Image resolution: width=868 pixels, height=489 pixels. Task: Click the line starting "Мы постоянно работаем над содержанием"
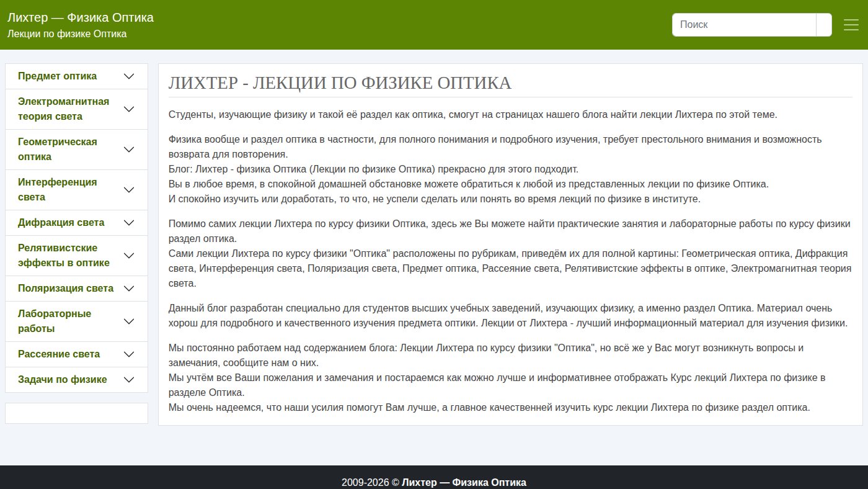486,355
